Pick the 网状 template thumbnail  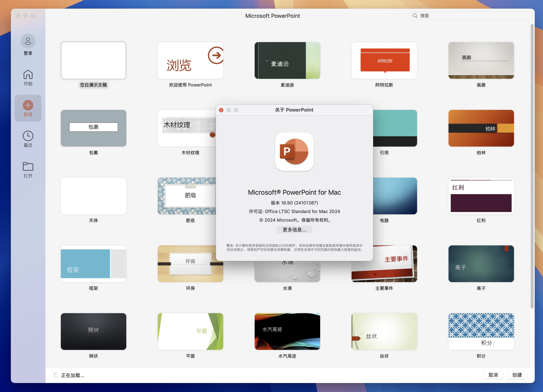click(x=93, y=331)
